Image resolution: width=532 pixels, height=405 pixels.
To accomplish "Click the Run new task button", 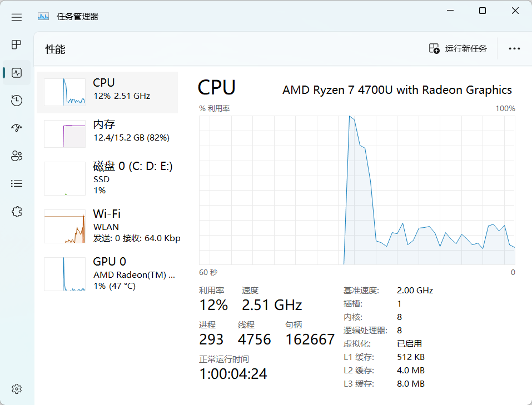I will pyautogui.click(x=458, y=49).
